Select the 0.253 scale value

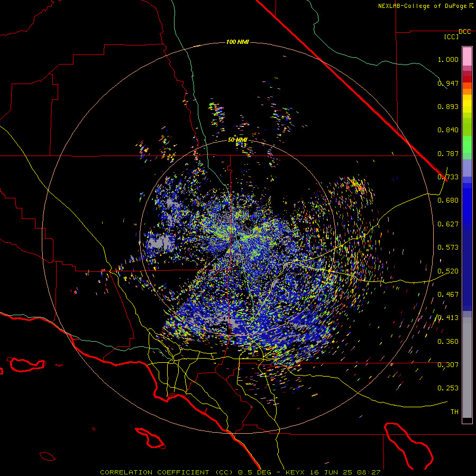pyautogui.click(x=448, y=388)
